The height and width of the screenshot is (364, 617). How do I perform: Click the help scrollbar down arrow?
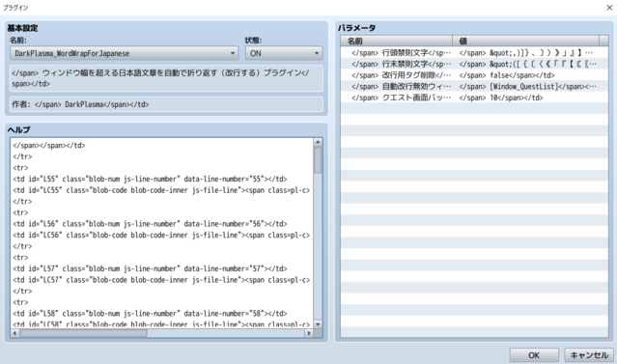(x=318, y=324)
